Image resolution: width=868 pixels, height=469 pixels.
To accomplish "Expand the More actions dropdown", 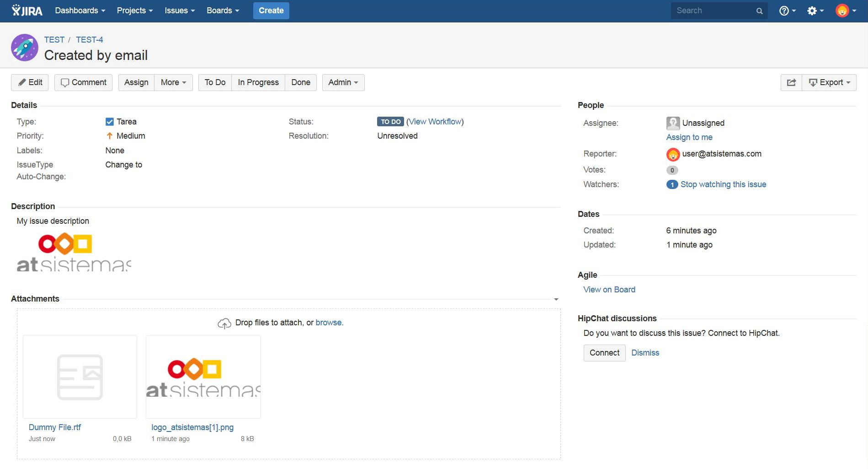I will click(x=173, y=82).
